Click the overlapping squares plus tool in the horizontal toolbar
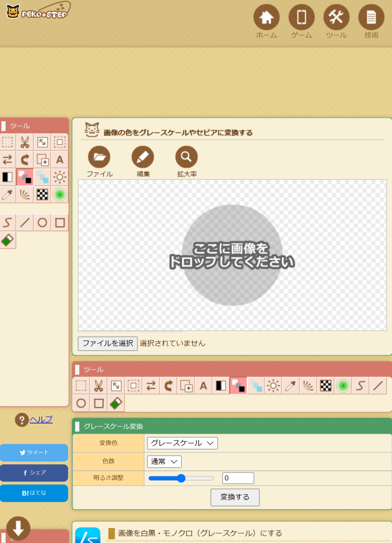Image resolution: width=392 pixels, height=543 pixels. click(x=186, y=386)
